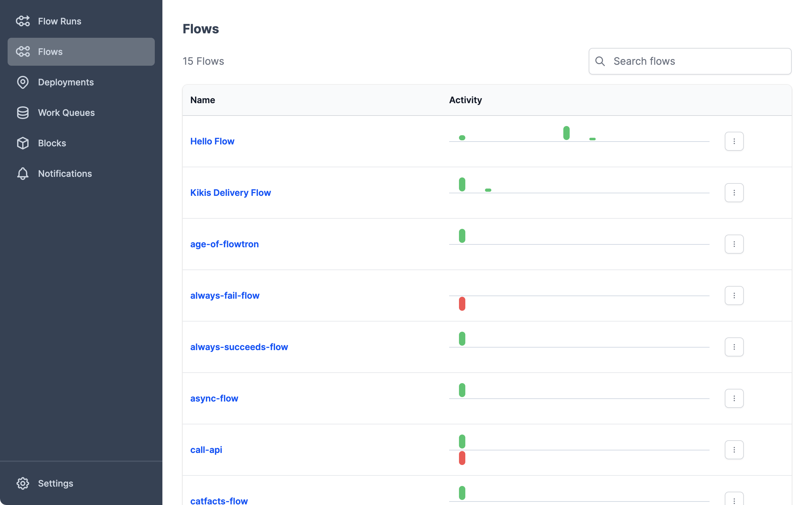Click the Name column header
Screen dimensions: 812x505
[x=203, y=100]
